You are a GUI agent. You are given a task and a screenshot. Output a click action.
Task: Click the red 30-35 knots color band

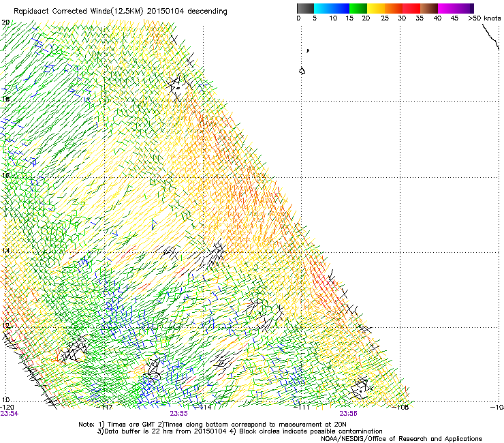coord(411,8)
